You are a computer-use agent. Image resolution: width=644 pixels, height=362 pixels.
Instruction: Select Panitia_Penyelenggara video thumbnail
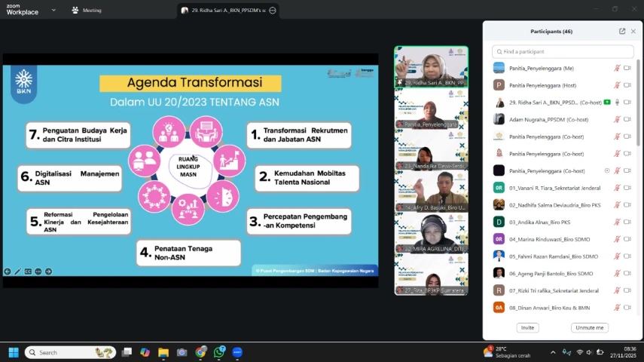pos(432,109)
